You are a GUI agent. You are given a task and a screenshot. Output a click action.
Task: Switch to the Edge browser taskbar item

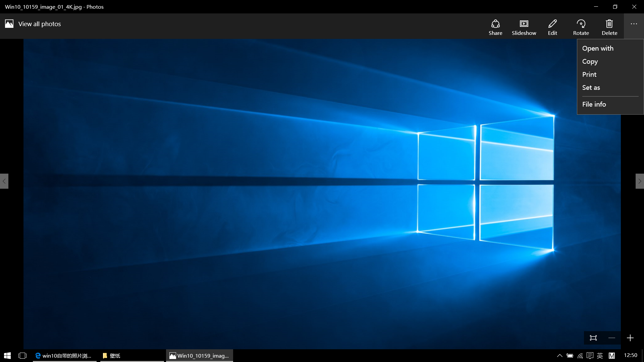[x=65, y=356]
